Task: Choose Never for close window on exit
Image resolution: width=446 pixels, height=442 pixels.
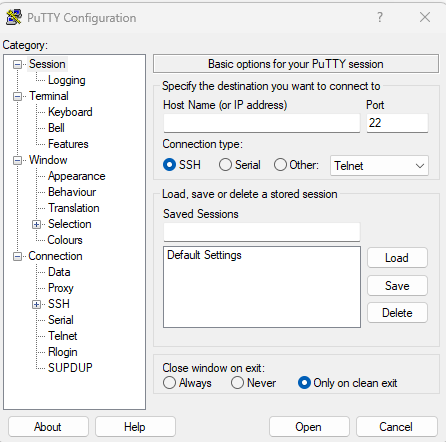Action: pos(237,383)
